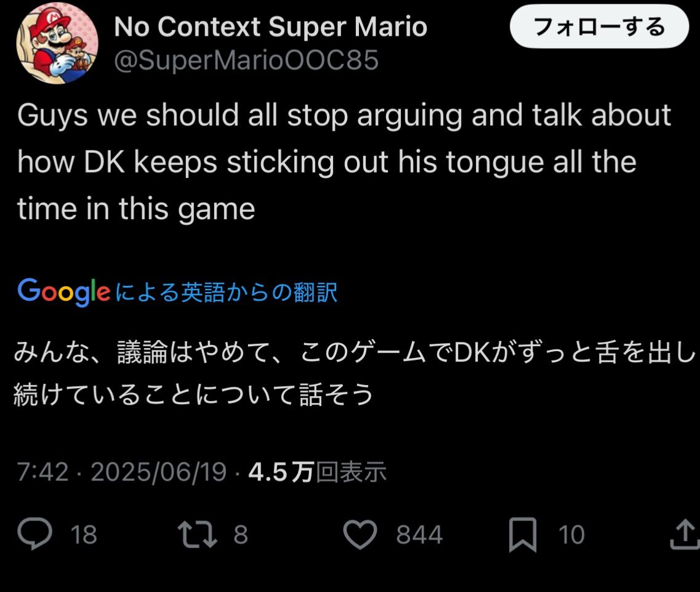Click the 7:42 timestamp
Screen dimensions: 700x592
tap(43, 472)
